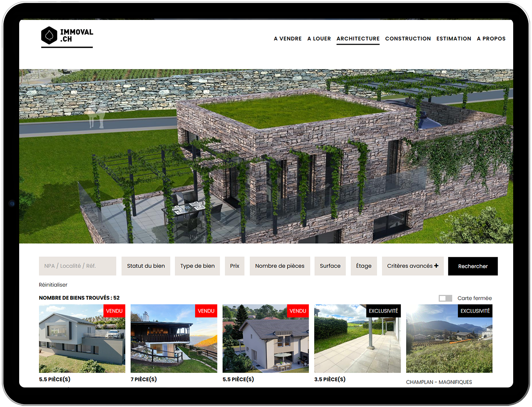The image size is (532, 407).
Task: Open the Prix filter dropdown
Action: pos(234,266)
